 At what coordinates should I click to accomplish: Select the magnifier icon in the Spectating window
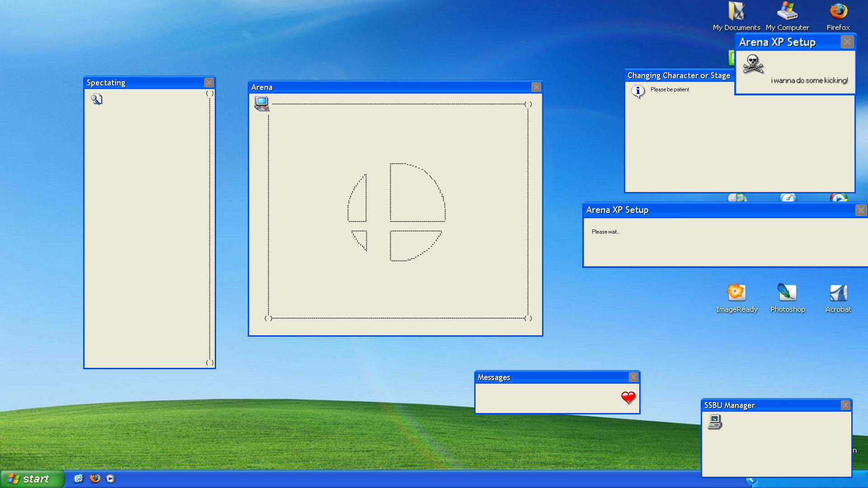(x=97, y=99)
